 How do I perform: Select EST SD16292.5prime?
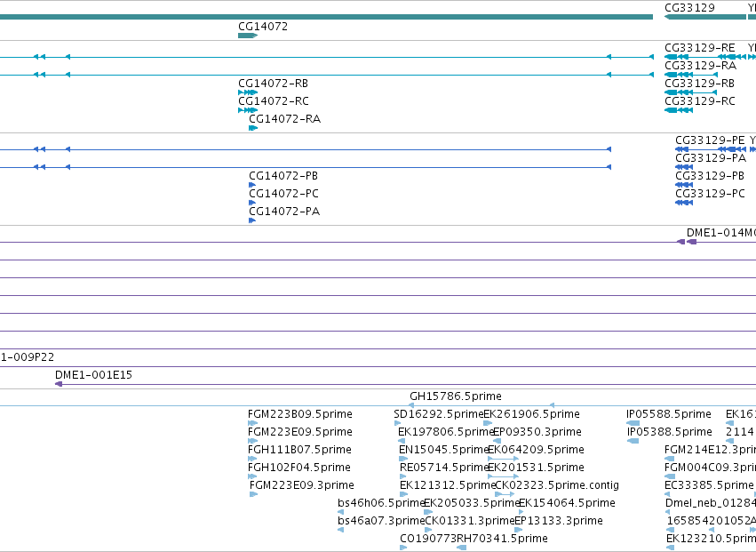tap(438, 414)
